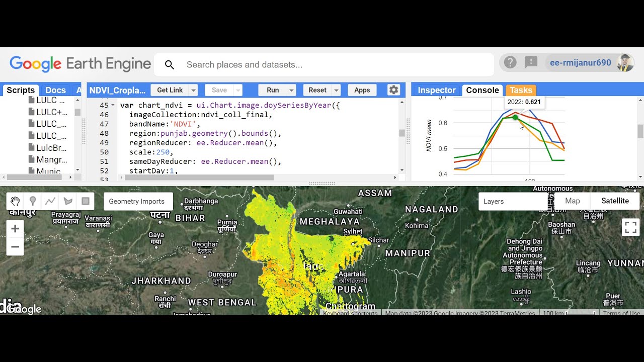Image resolution: width=644 pixels, height=362 pixels.
Task: Toggle fullscreen map view
Action: coord(630,227)
